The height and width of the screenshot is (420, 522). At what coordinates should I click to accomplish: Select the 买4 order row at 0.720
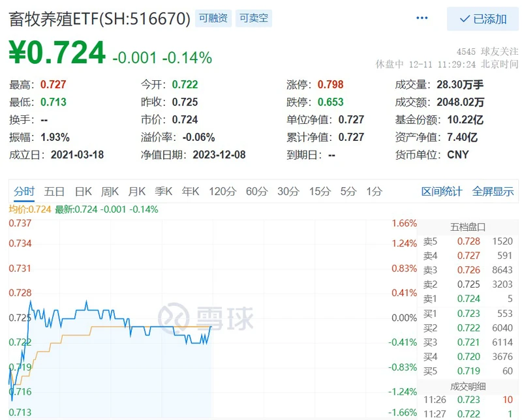pyautogui.click(x=468, y=357)
